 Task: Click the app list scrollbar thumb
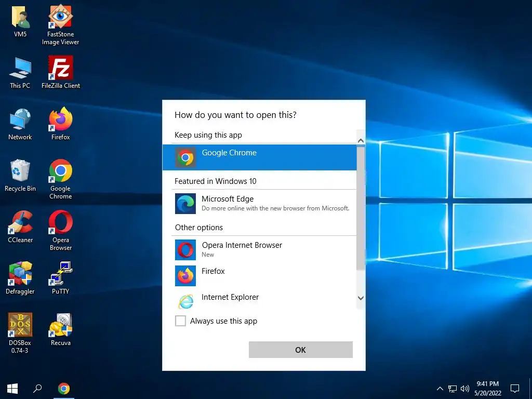click(361, 208)
